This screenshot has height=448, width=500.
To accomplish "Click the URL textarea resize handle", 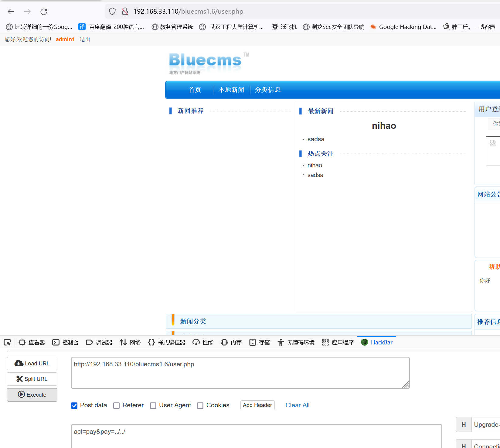I will (x=406, y=385).
